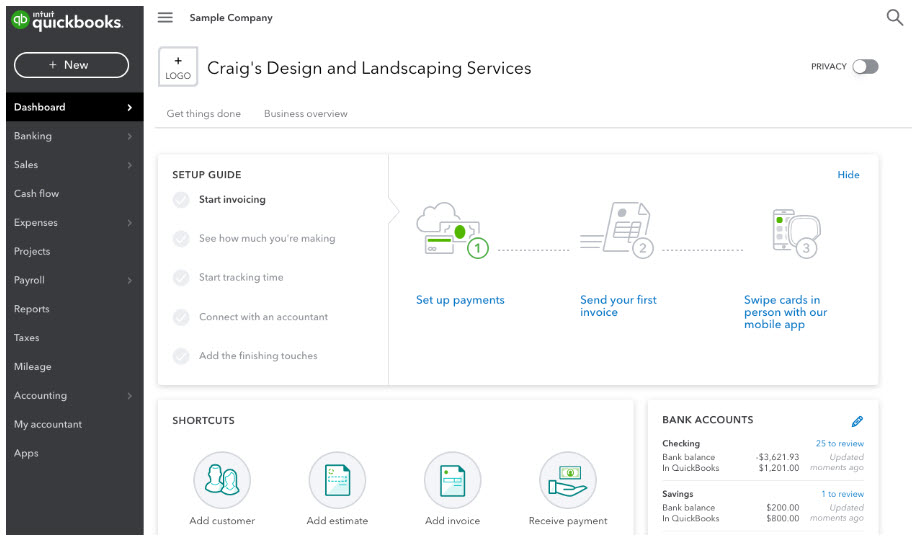The image size is (912, 542).
Task: Select Add the finishing touches step
Action: [258, 355]
